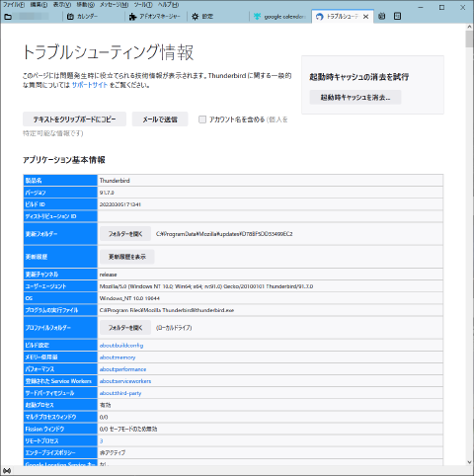Click the vertical scrollbar thumb
474x476 pixels.
pos(469,39)
